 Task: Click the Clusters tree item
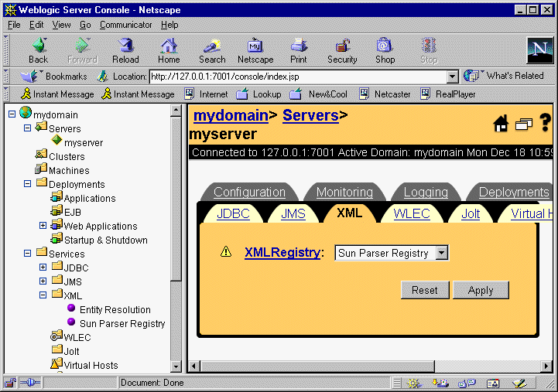click(x=67, y=156)
